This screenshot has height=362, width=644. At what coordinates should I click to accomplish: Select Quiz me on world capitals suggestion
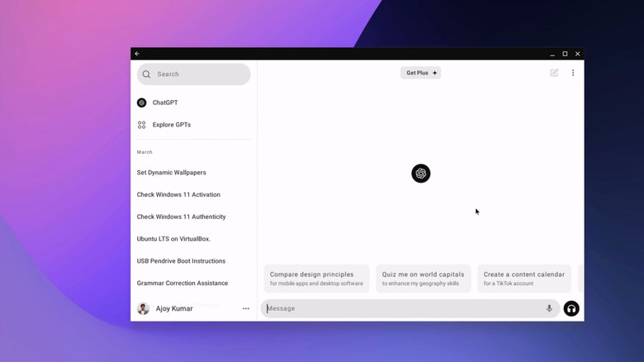coord(423,279)
